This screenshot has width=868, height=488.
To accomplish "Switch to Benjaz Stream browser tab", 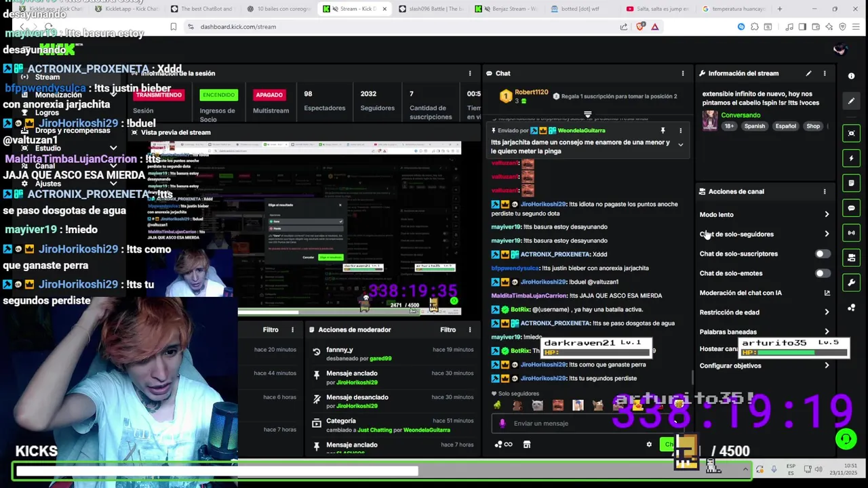I will click(x=505, y=9).
